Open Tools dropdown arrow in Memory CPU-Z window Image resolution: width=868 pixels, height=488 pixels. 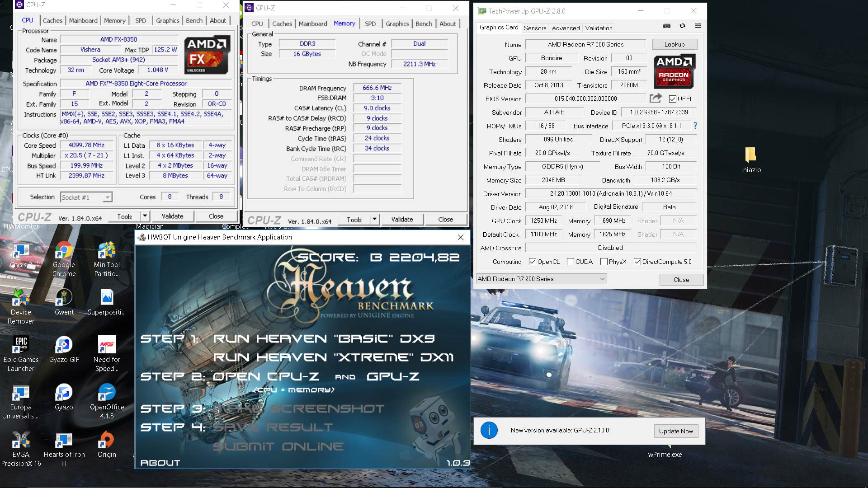[374, 219]
